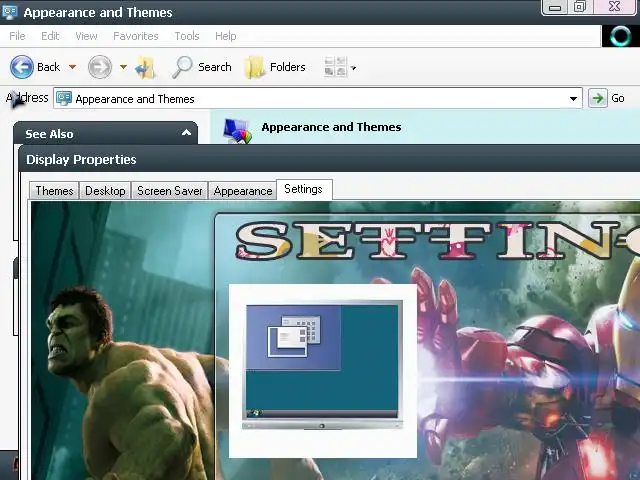
Task: Click the Back button label
Action: [x=49, y=67]
